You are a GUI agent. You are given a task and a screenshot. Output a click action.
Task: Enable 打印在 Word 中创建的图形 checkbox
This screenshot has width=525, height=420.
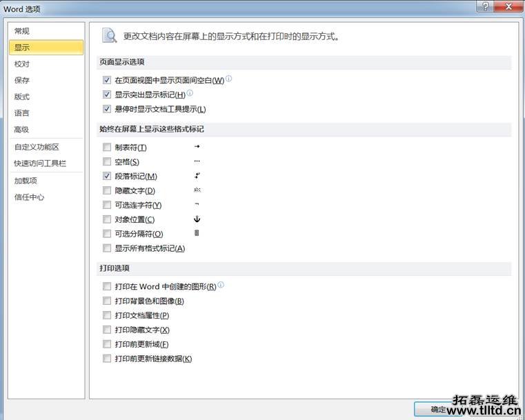tap(107, 286)
